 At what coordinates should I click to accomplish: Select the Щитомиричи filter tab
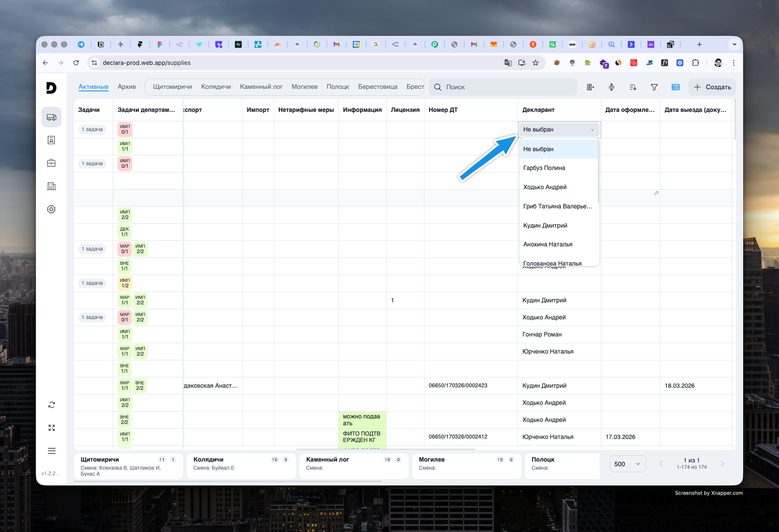point(172,87)
